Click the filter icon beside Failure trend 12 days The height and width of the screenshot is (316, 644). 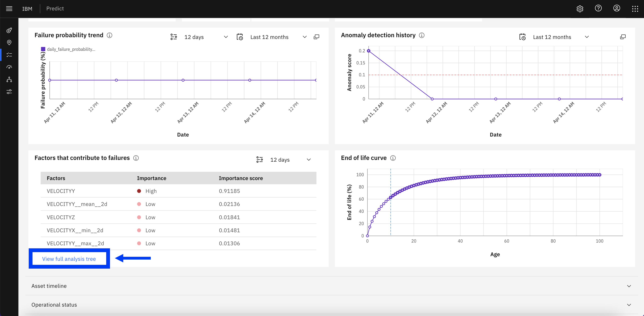tap(174, 37)
